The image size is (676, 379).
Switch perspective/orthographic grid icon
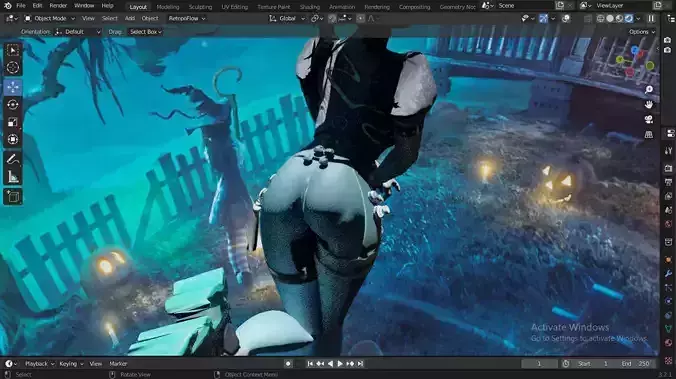coord(649,135)
